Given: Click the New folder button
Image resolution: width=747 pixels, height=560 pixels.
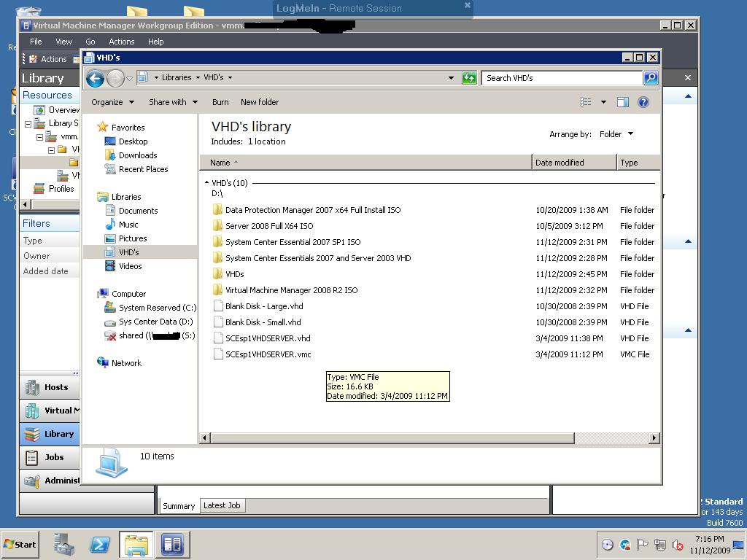Looking at the screenshot, I should coord(259,102).
